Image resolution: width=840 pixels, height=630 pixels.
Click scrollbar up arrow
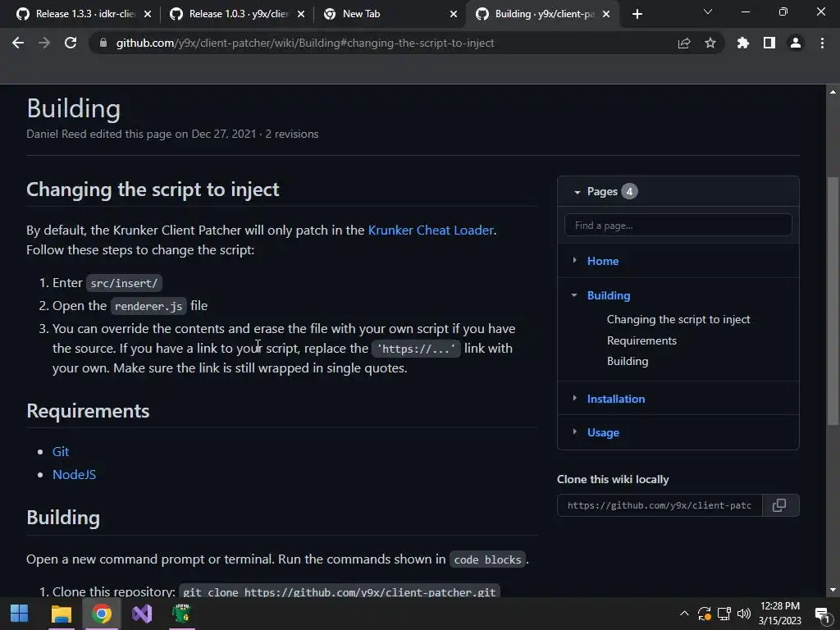tap(833, 92)
